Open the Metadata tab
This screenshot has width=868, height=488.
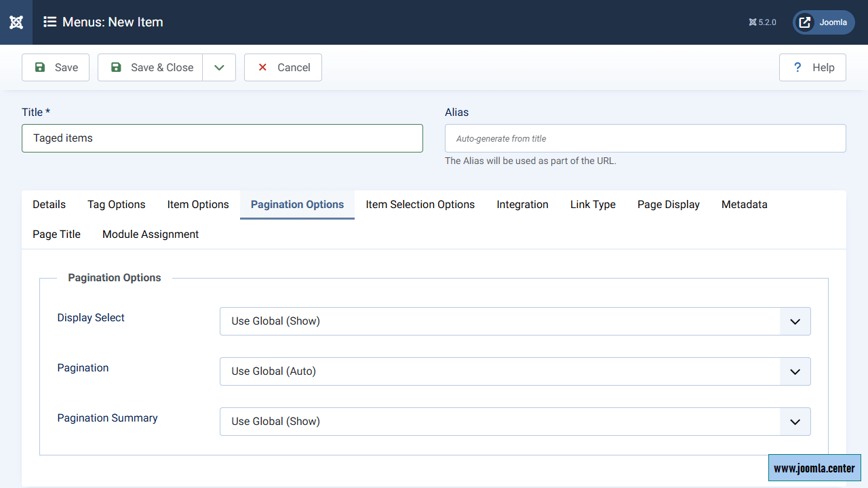(745, 205)
